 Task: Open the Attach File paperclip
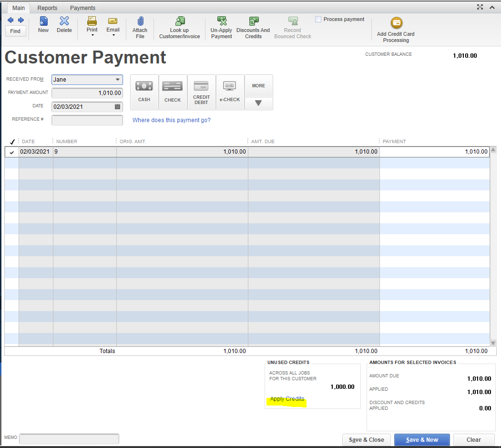(140, 21)
